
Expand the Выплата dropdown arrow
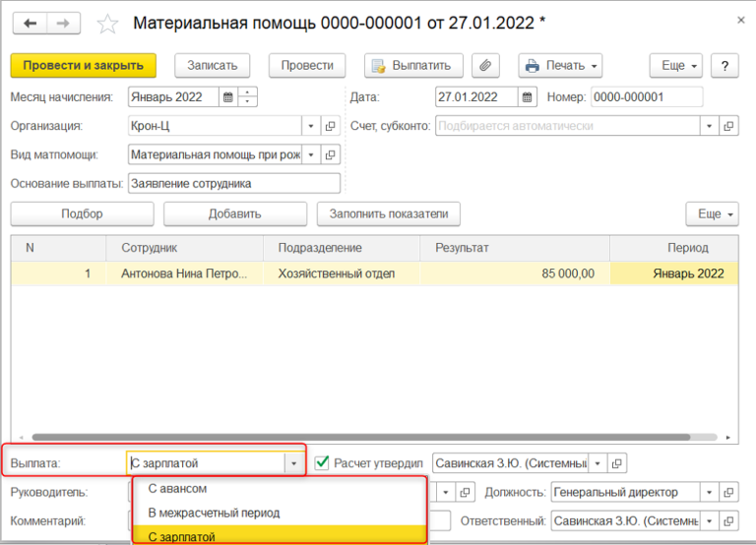coord(292,463)
